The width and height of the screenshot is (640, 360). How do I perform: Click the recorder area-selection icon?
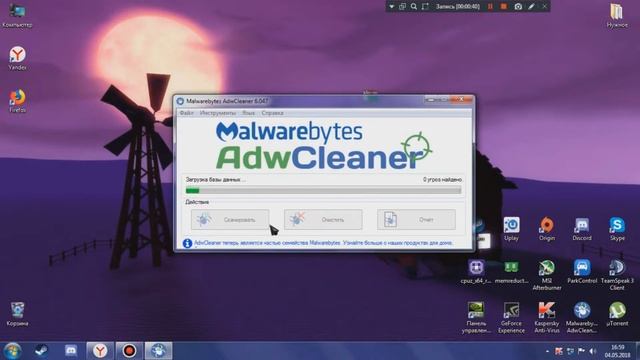click(x=425, y=7)
